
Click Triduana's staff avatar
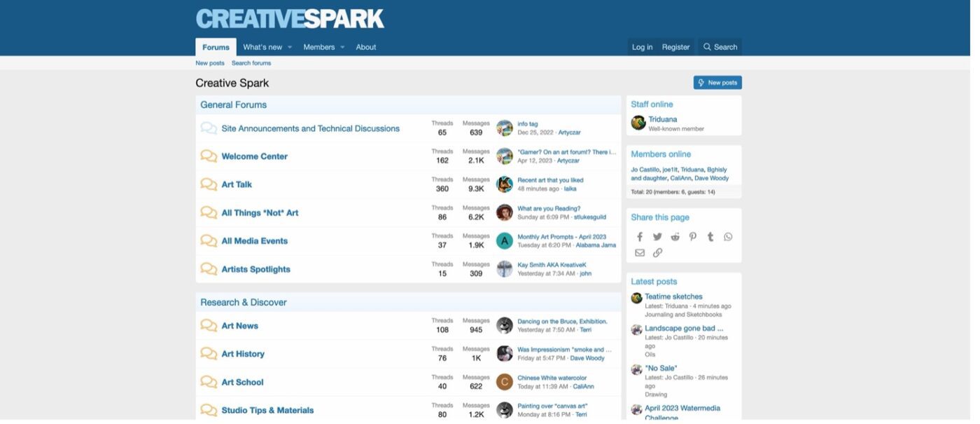tap(638, 123)
